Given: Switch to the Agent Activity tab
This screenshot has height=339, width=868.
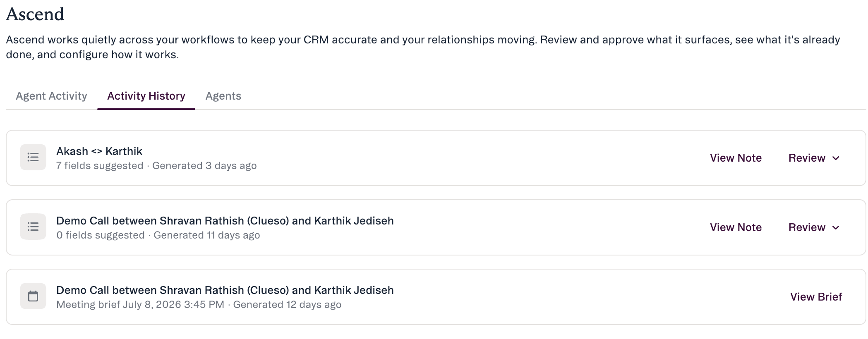Looking at the screenshot, I should [51, 96].
